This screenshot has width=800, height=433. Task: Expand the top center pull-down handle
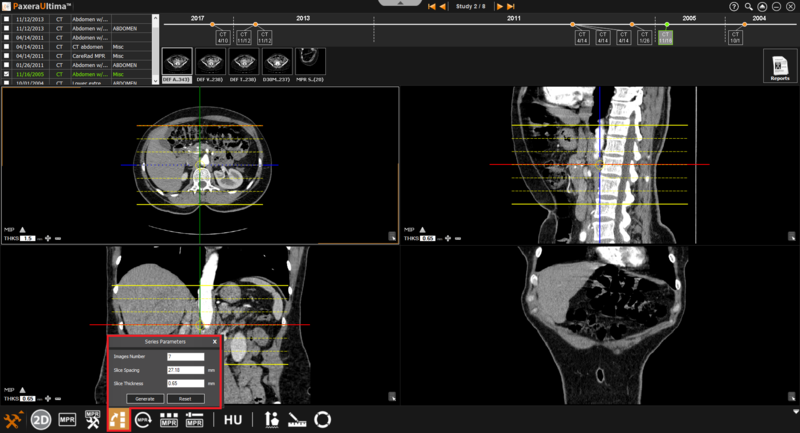click(400, 4)
